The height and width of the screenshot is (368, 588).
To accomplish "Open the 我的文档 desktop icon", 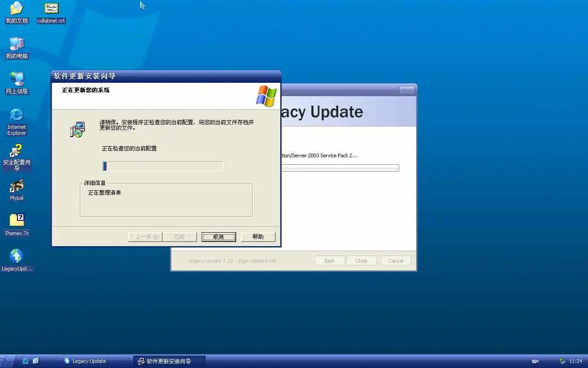I will (17, 12).
